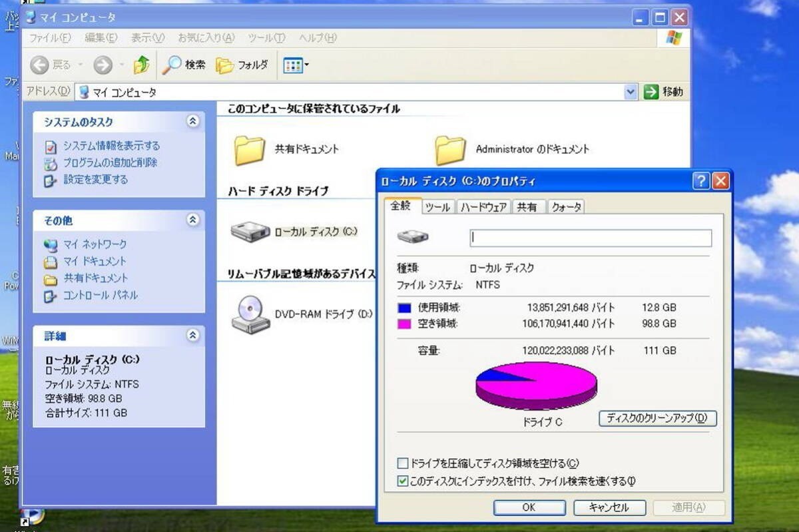Viewport: 799px width, 532px height.
Task: Open the ツール(T) menu
Action: [x=266, y=38]
